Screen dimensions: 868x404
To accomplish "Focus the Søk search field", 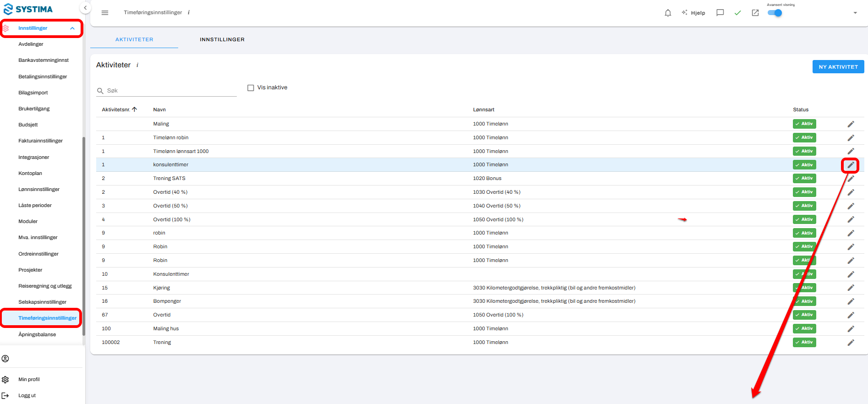I will pyautogui.click(x=167, y=91).
